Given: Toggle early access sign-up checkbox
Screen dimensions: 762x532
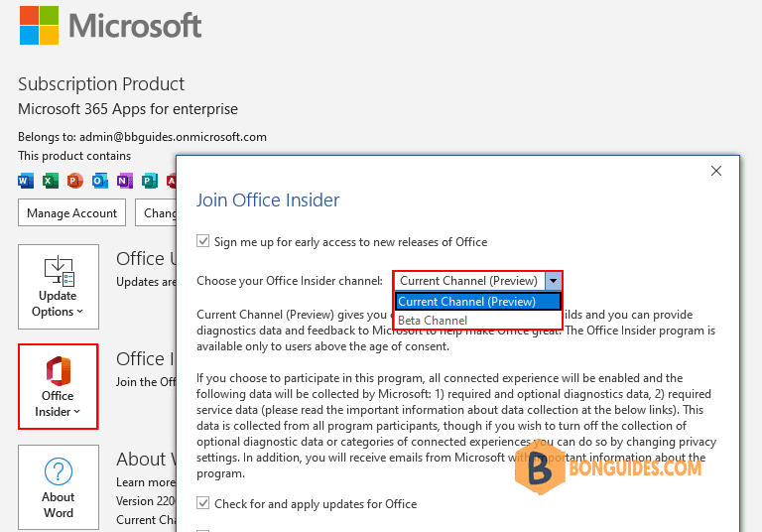Looking at the screenshot, I should [x=202, y=241].
